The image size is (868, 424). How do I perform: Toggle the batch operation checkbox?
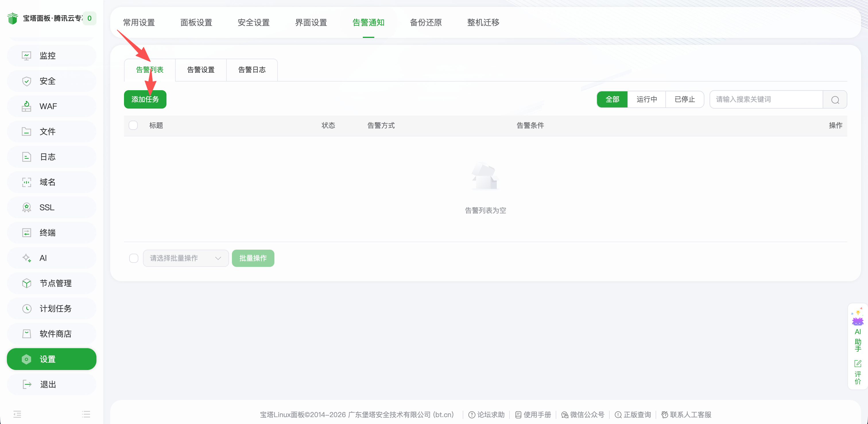click(134, 258)
